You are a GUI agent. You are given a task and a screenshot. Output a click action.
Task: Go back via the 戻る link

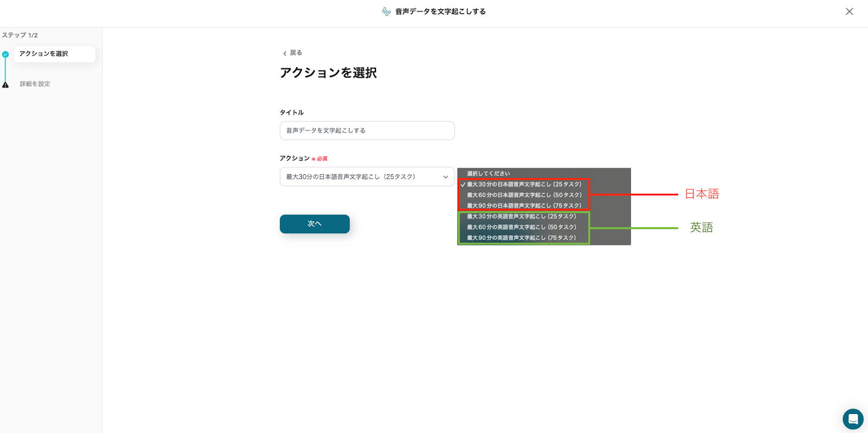coord(296,53)
